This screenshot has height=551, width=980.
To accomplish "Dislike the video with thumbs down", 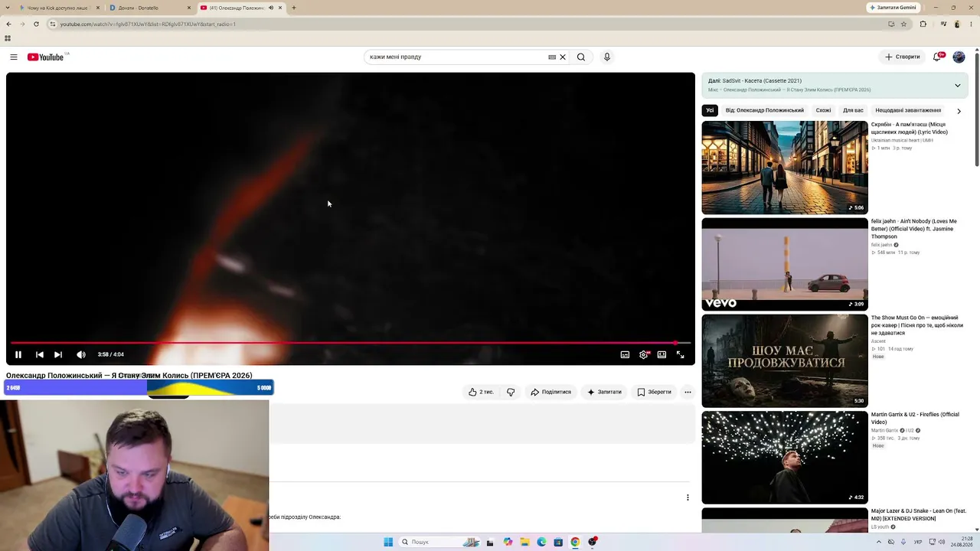I will pyautogui.click(x=511, y=392).
